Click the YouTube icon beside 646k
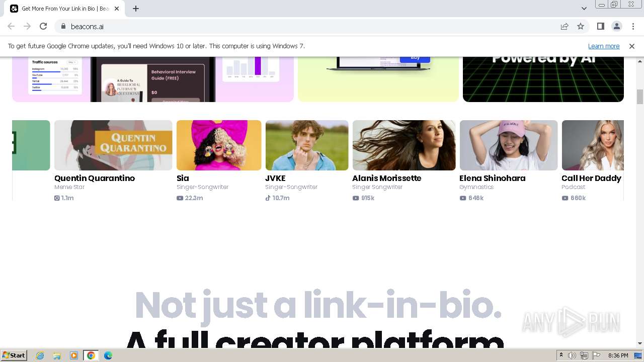This screenshot has height=362, width=644. 463,198
